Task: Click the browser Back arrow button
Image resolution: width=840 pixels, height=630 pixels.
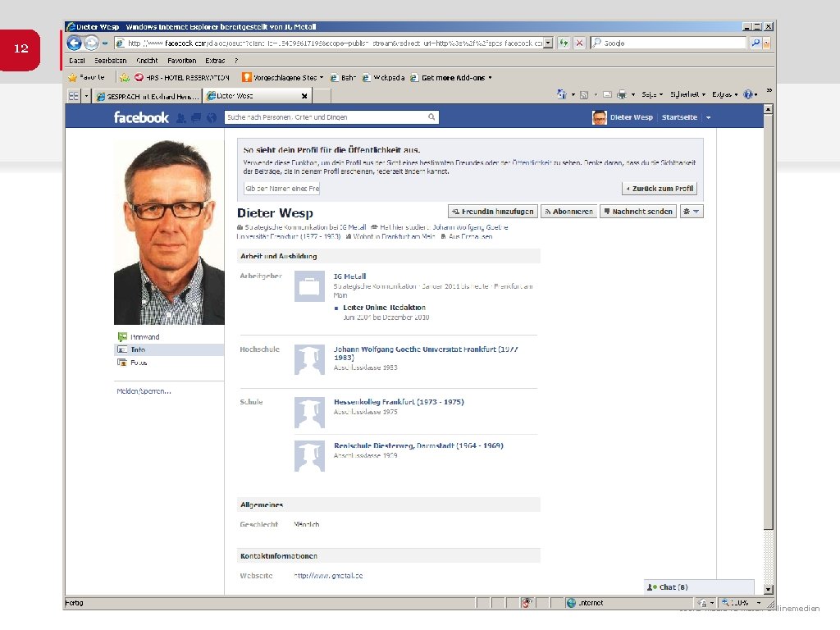Action: (74, 43)
